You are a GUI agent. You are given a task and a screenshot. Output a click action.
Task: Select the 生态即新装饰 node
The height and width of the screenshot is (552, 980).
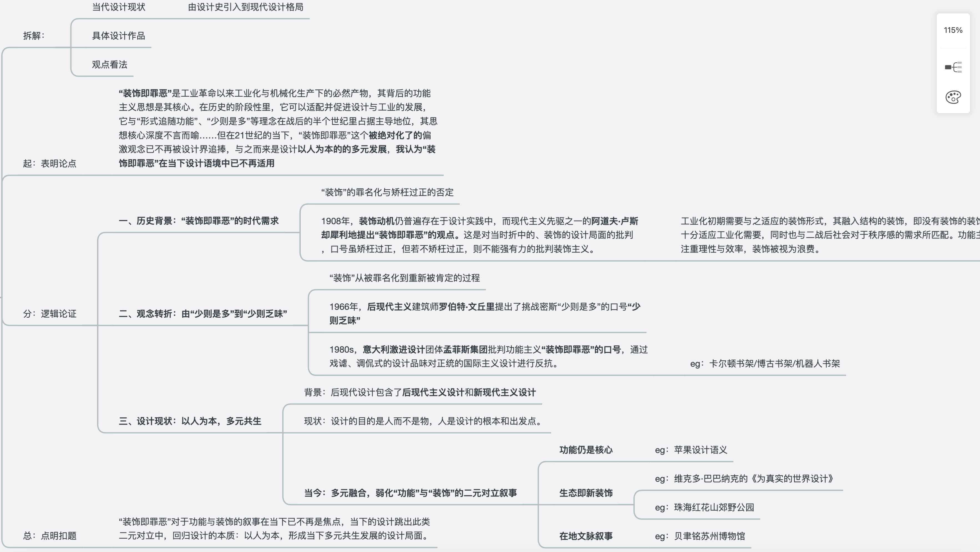click(586, 493)
